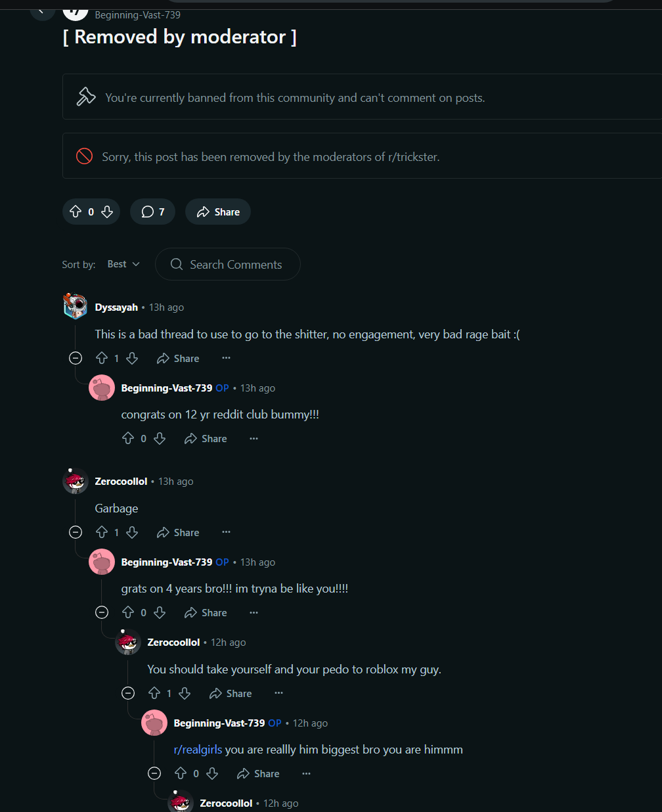Open more options on "pedo to roblox" comment
The width and height of the screenshot is (662, 812).
pos(278,693)
